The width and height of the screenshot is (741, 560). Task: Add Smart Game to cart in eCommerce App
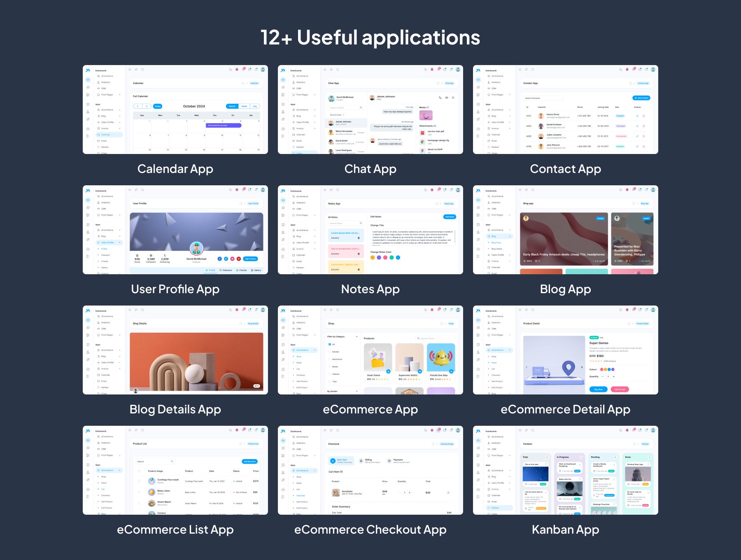click(388, 371)
